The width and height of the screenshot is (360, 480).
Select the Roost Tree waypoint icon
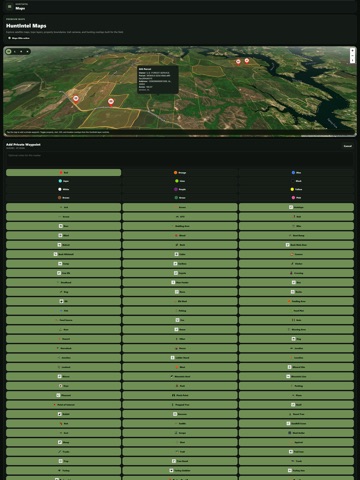tap(296, 414)
